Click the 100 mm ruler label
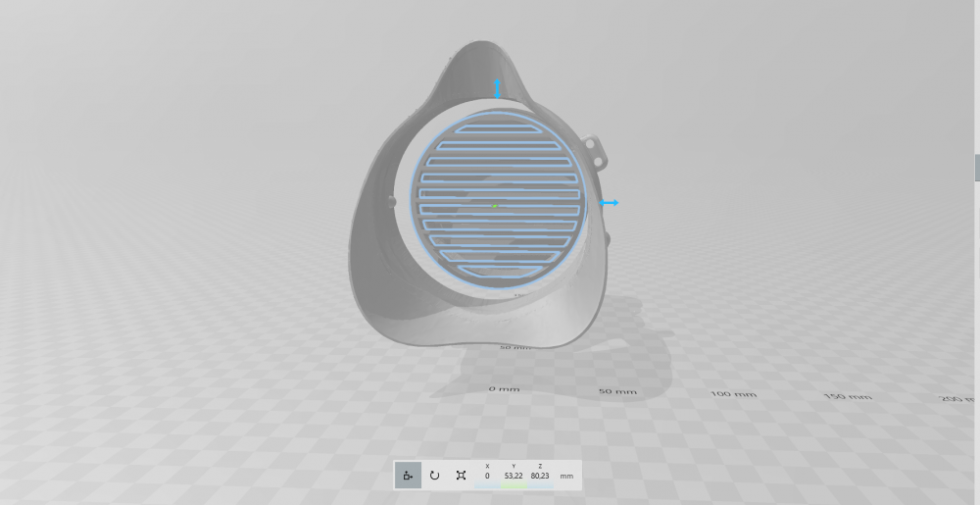The width and height of the screenshot is (980, 505). click(733, 394)
